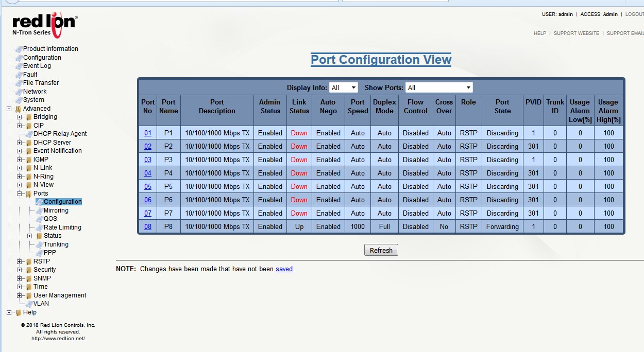Screen dimensions: 644x352
Task: Click the 'Up' link status for P8
Action: tap(299, 226)
